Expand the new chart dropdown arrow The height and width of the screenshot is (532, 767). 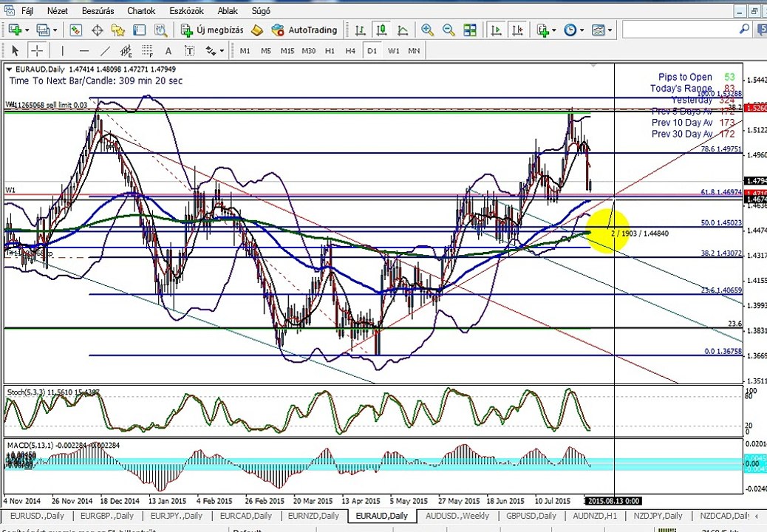27,30
